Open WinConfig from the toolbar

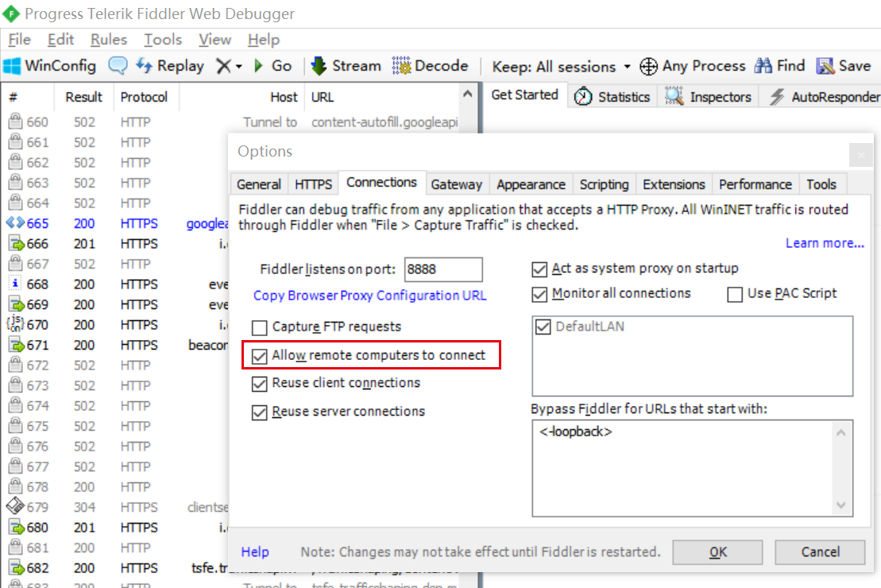[x=50, y=66]
